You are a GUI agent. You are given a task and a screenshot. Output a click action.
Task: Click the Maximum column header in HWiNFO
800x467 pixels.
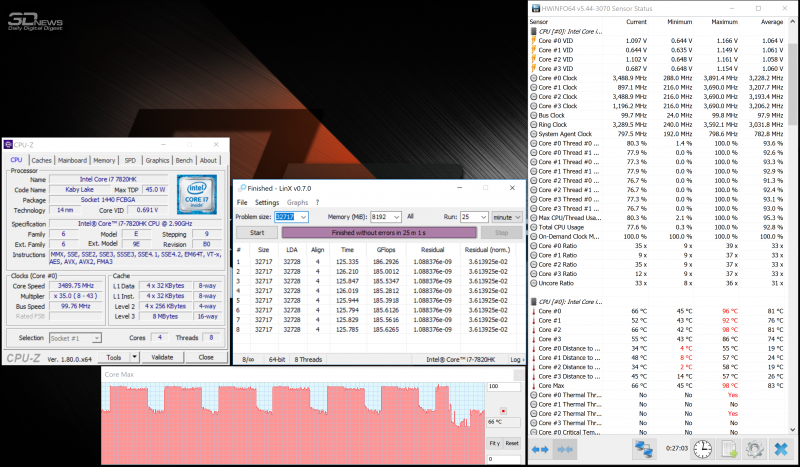click(724, 22)
